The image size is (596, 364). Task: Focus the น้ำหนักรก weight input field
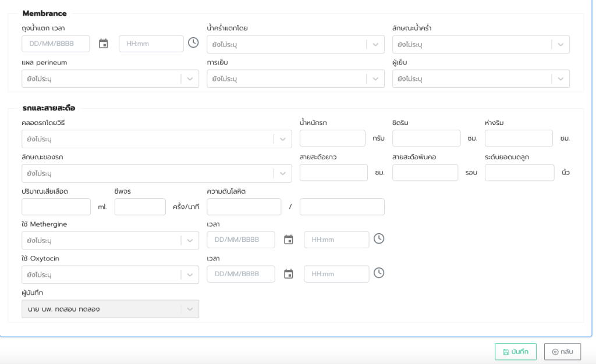pos(332,138)
